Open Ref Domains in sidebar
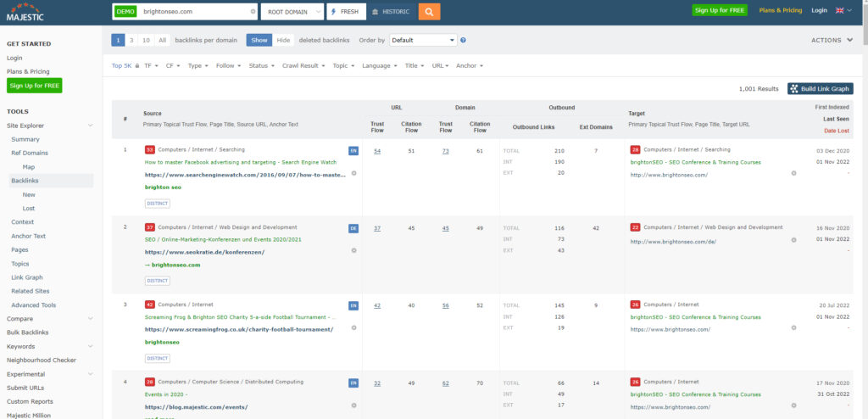This screenshot has height=419, width=868. [30, 153]
